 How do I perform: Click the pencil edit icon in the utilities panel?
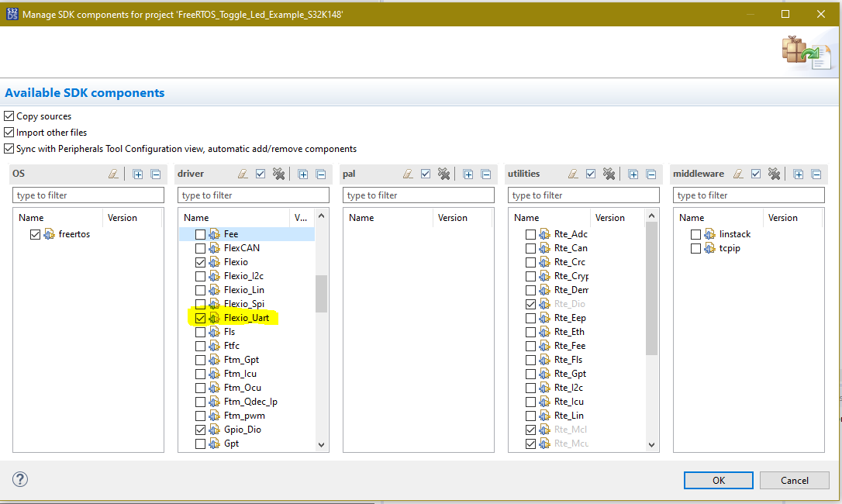tap(574, 174)
